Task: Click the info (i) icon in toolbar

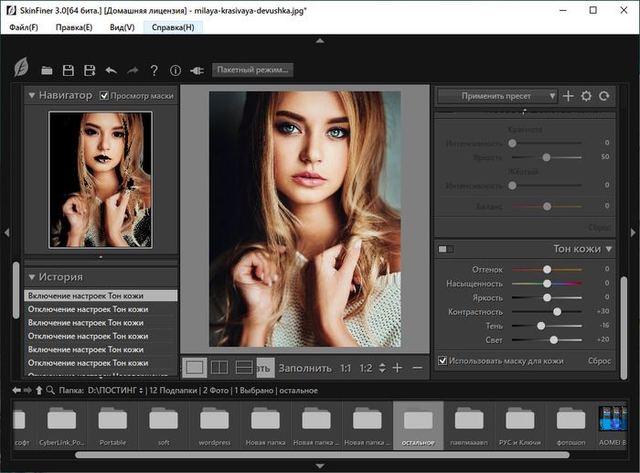Action: click(x=175, y=71)
